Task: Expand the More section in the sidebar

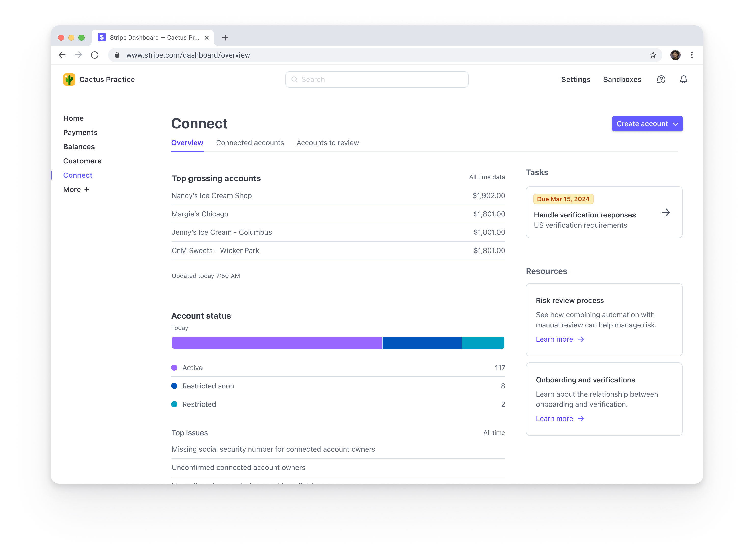Action: [76, 189]
